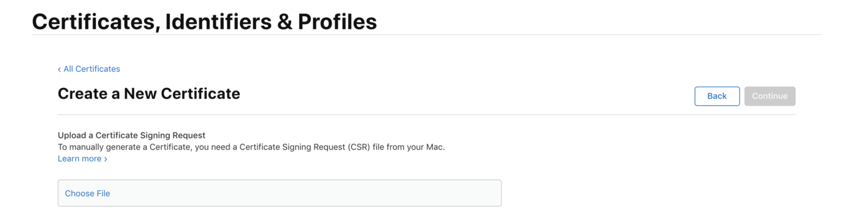Click the Choose File text

coord(87,193)
